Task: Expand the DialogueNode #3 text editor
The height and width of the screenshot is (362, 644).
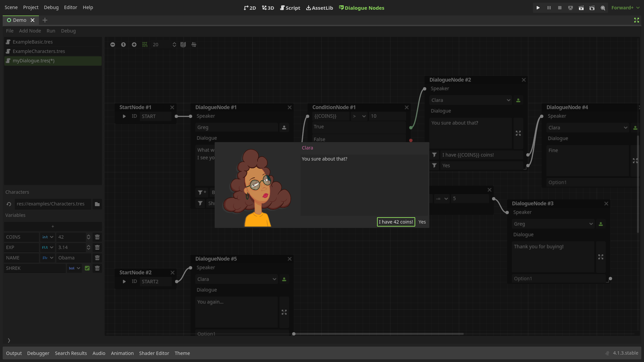Action: point(601,257)
